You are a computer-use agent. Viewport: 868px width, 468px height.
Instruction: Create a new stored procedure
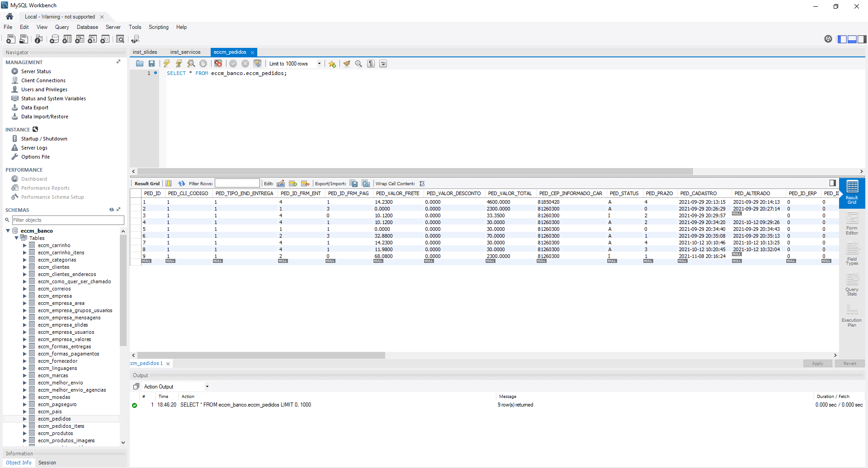pos(92,39)
